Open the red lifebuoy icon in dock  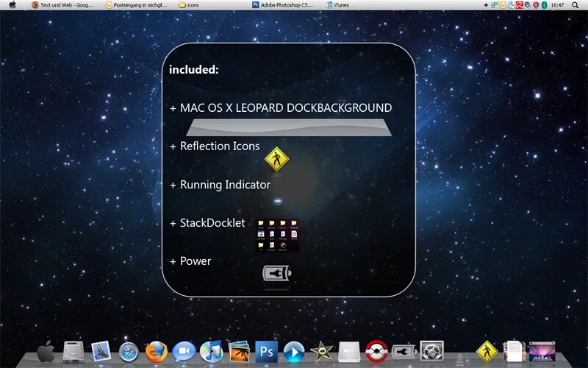pos(376,352)
